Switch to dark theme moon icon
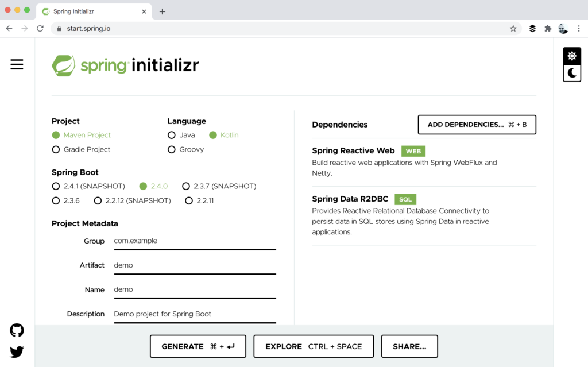The height and width of the screenshot is (367, 588). 571,73
